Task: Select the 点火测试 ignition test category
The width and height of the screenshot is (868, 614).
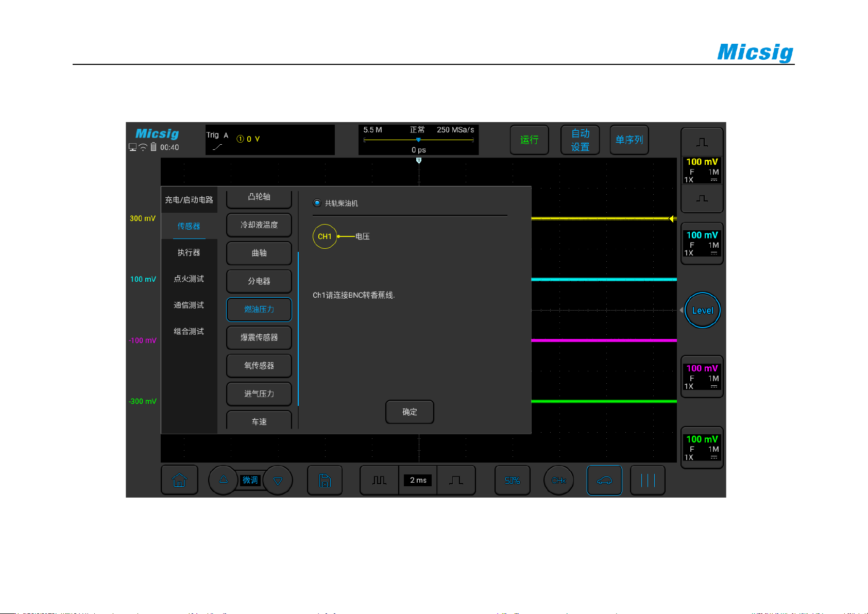Action: tap(189, 279)
